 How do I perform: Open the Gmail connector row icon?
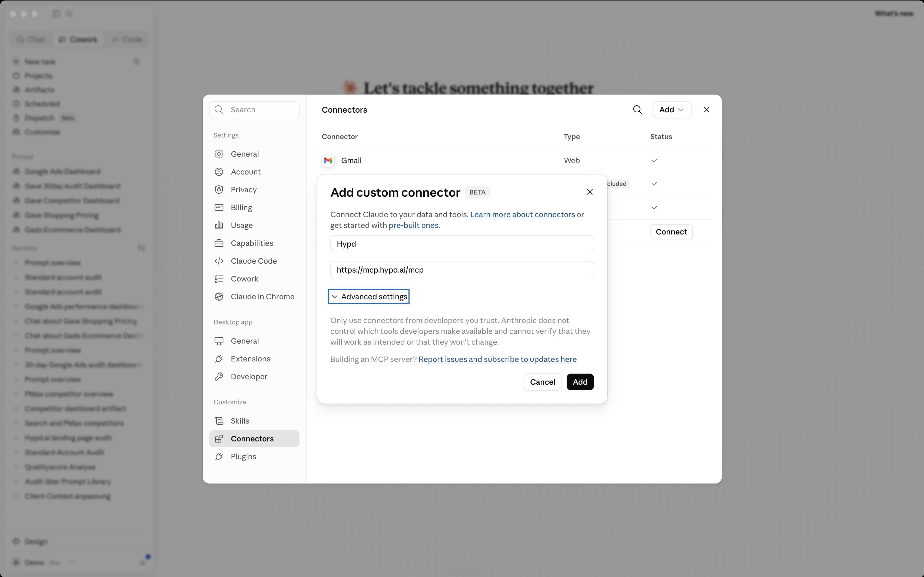[x=328, y=161]
